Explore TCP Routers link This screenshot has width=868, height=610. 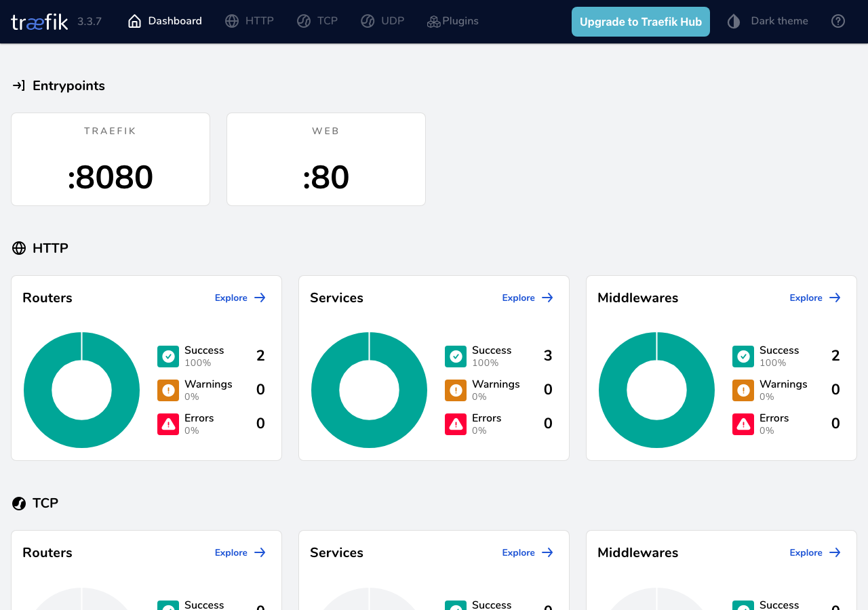241,552
